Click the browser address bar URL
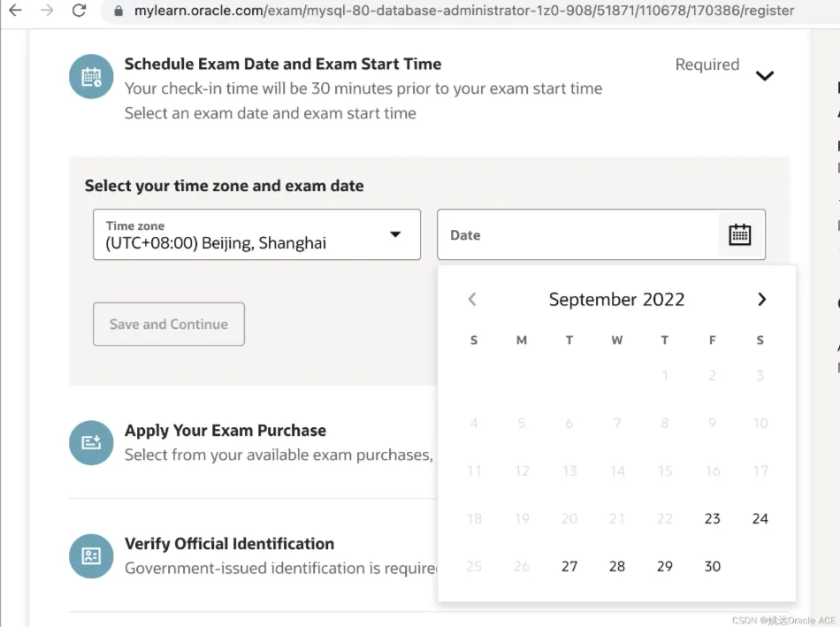This screenshot has height=627, width=840. (x=463, y=11)
